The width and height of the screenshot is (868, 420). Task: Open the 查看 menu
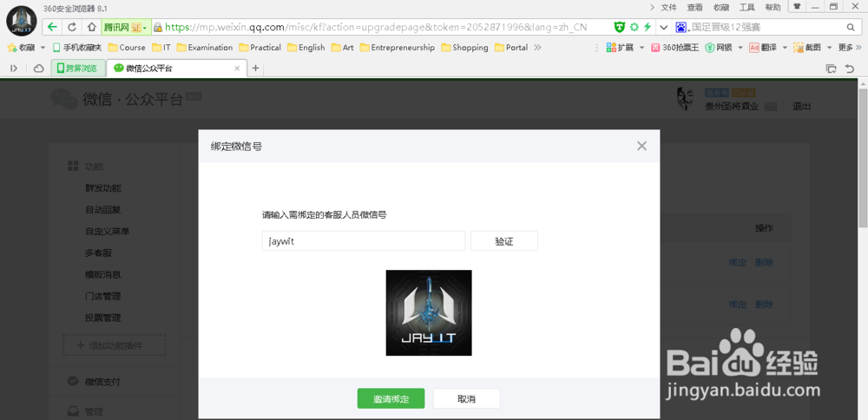point(694,7)
